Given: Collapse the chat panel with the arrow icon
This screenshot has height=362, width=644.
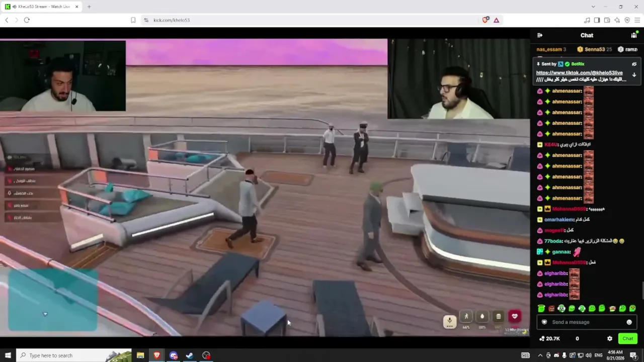Looking at the screenshot, I should click(540, 35).
